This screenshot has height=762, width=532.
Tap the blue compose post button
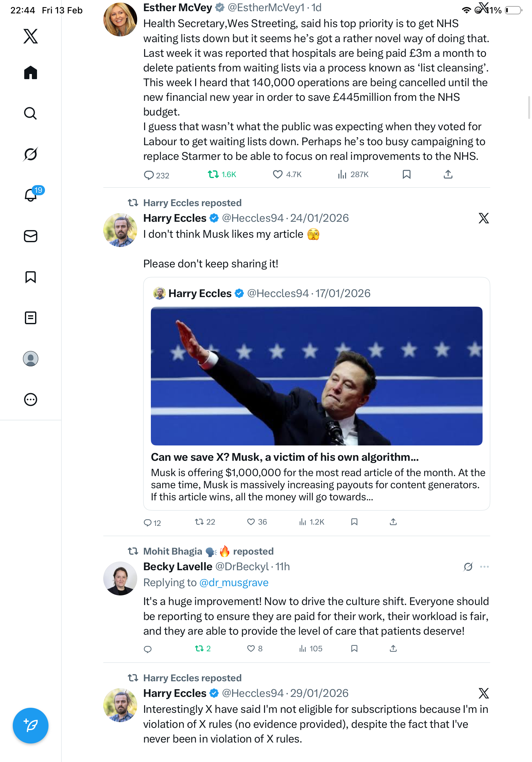[x=31, y=726]
